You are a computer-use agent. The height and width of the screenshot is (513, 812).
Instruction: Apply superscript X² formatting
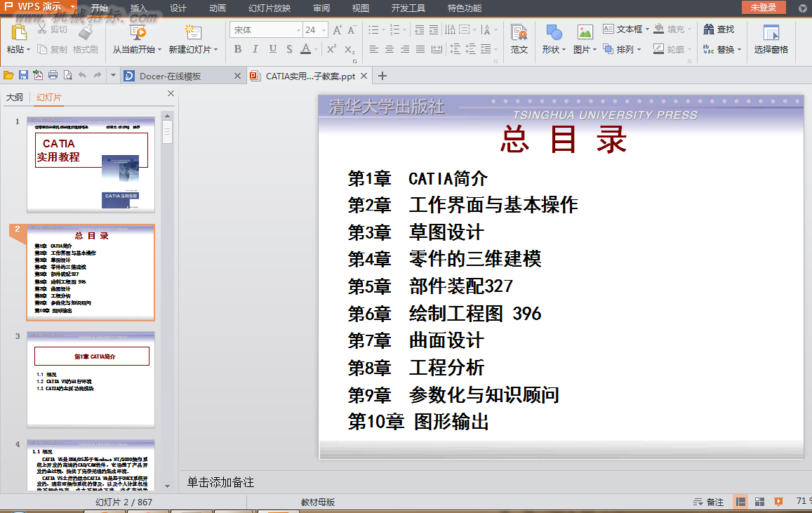pos(332,48)
